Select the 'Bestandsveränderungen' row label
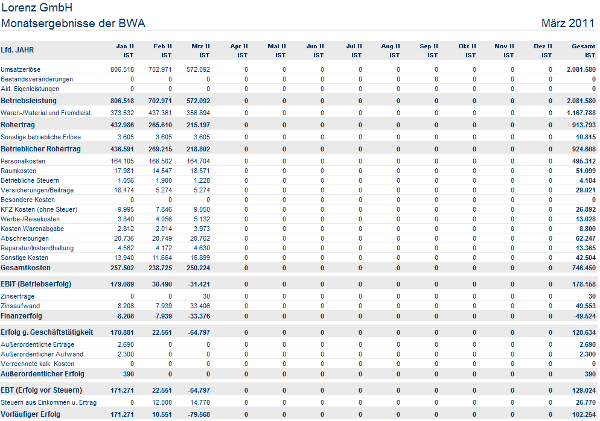This screenshot has width=600, height=421. coord(37,79)
